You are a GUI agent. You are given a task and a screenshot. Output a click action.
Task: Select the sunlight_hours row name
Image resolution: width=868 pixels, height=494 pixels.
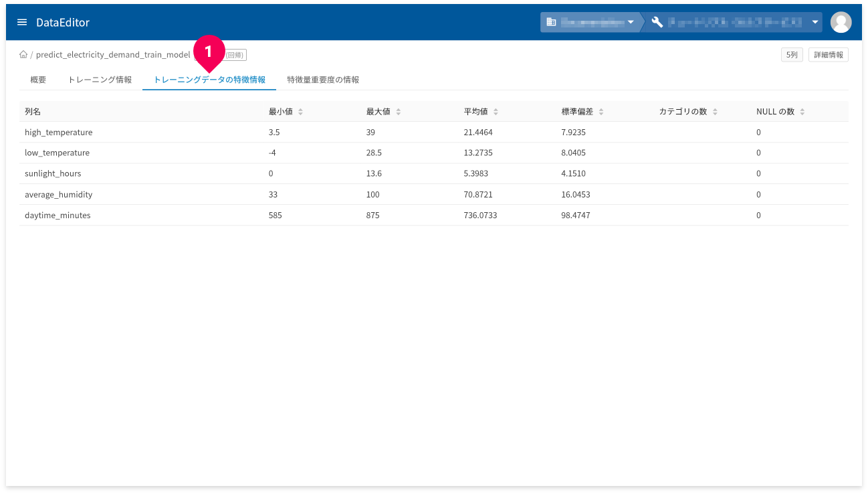(x=53, y=174)
